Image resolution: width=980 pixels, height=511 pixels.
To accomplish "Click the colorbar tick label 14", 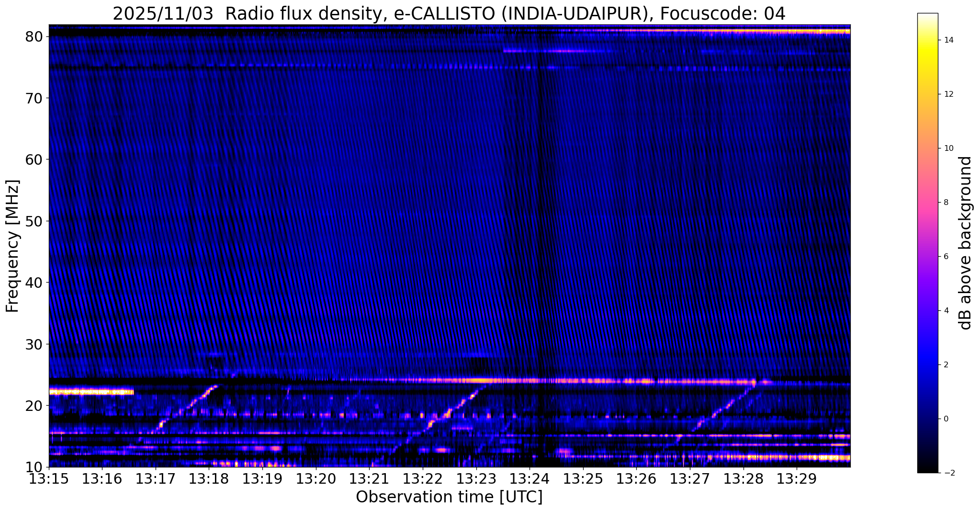I will pos(948,40).
